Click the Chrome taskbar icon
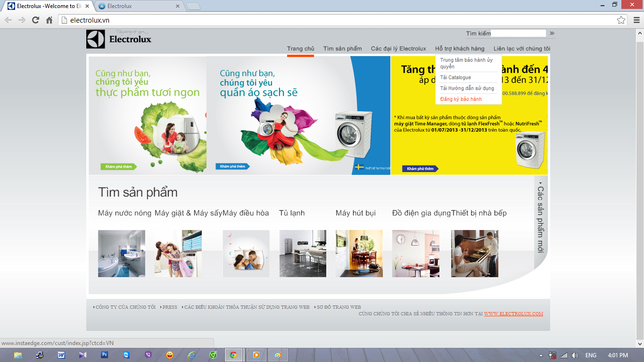The image size is (644, 362). pyautogui.click(x=233, y=355)
